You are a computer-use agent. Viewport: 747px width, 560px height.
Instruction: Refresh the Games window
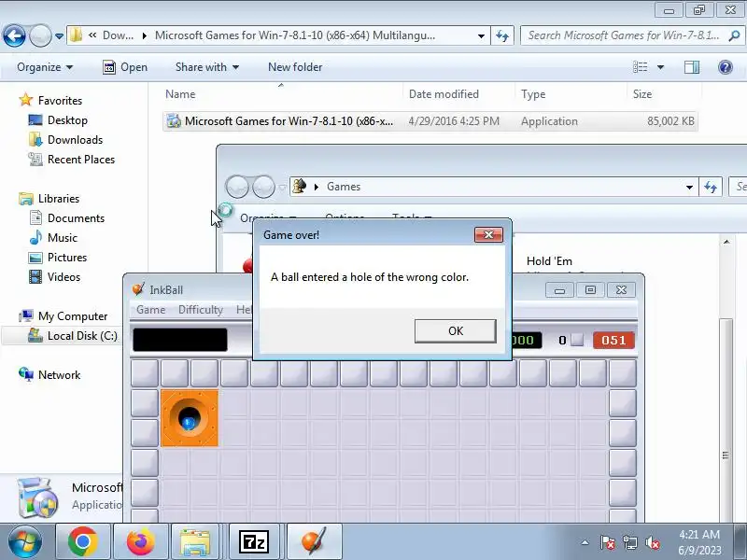711,187
